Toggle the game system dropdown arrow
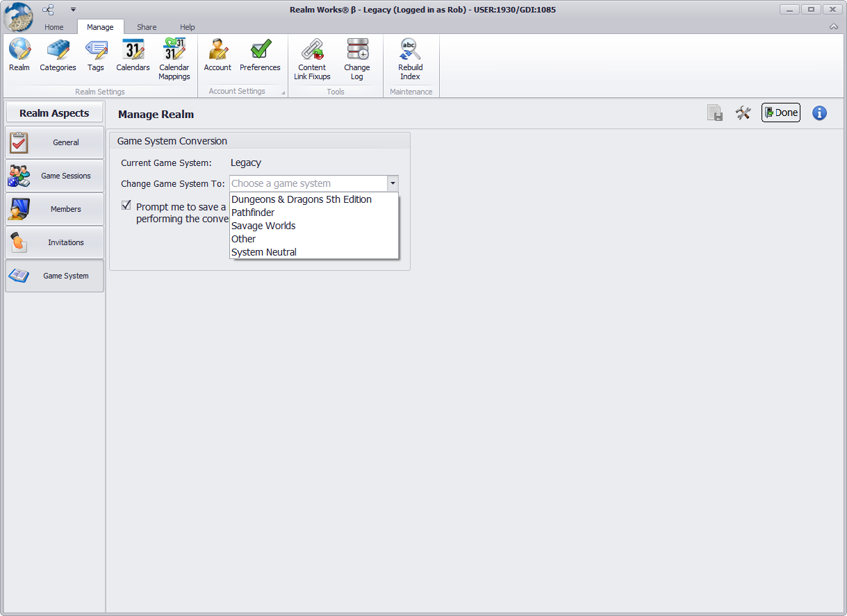847x616 pixels. (393, 183)
